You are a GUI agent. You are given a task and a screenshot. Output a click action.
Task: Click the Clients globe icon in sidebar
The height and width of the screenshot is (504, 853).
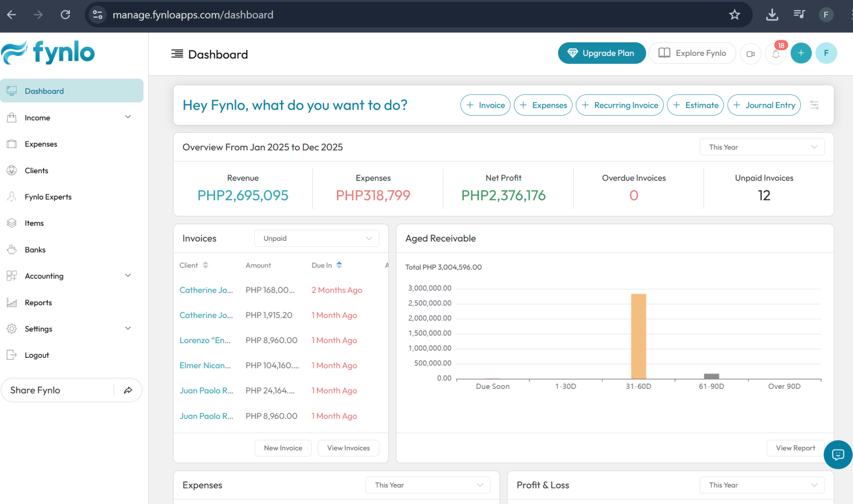12,170
